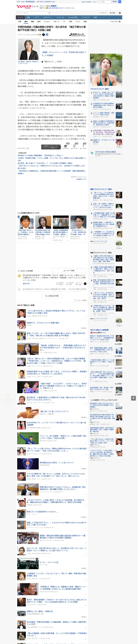Click the Yahoo! JAPAN top link

86,2
